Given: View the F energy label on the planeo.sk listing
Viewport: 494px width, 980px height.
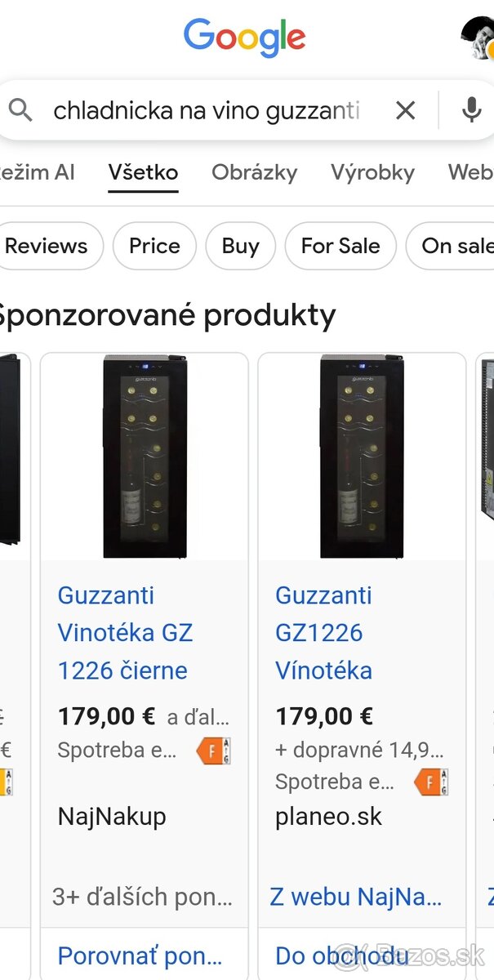Looking at the screenshot, I should 430,782.
